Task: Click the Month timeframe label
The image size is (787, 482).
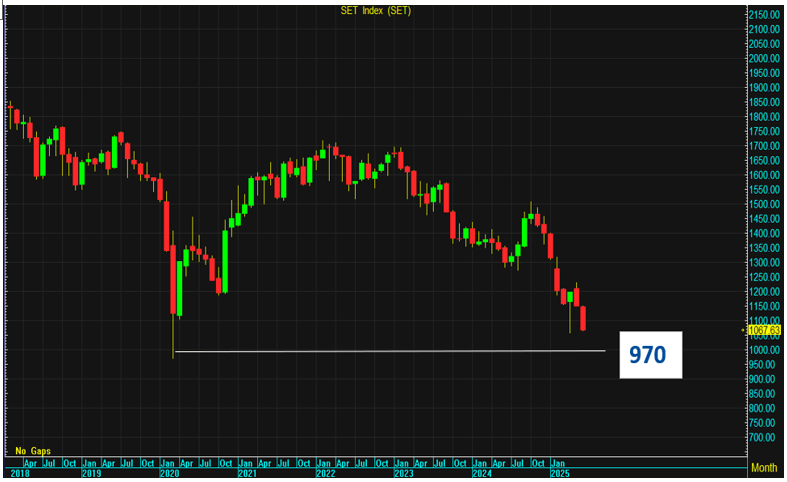Action: [764, 467]
